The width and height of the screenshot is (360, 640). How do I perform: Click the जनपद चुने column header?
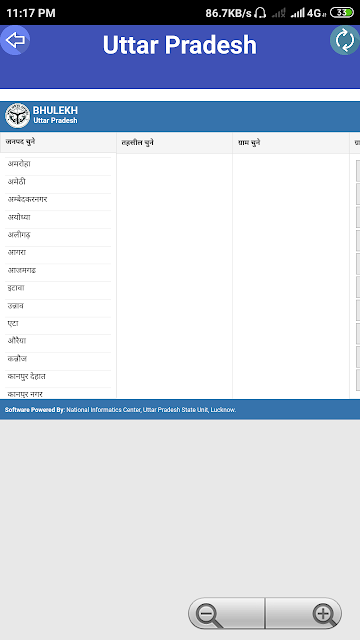coord(58,142)
